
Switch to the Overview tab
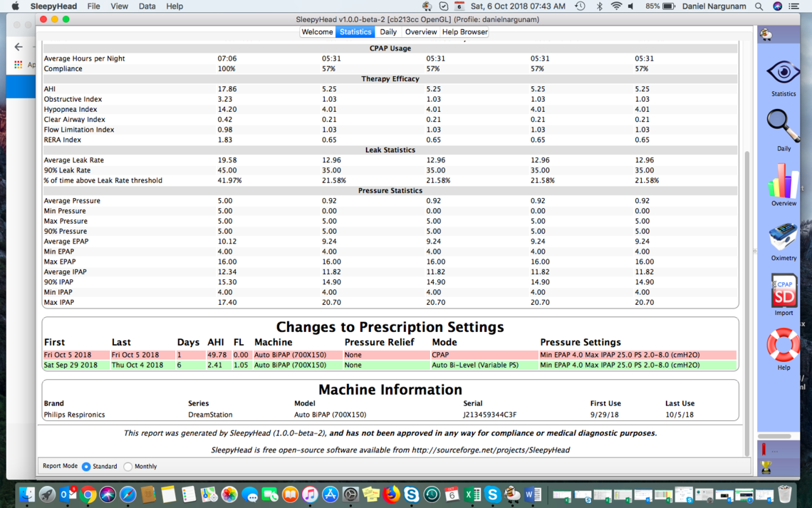click(420, 32)
